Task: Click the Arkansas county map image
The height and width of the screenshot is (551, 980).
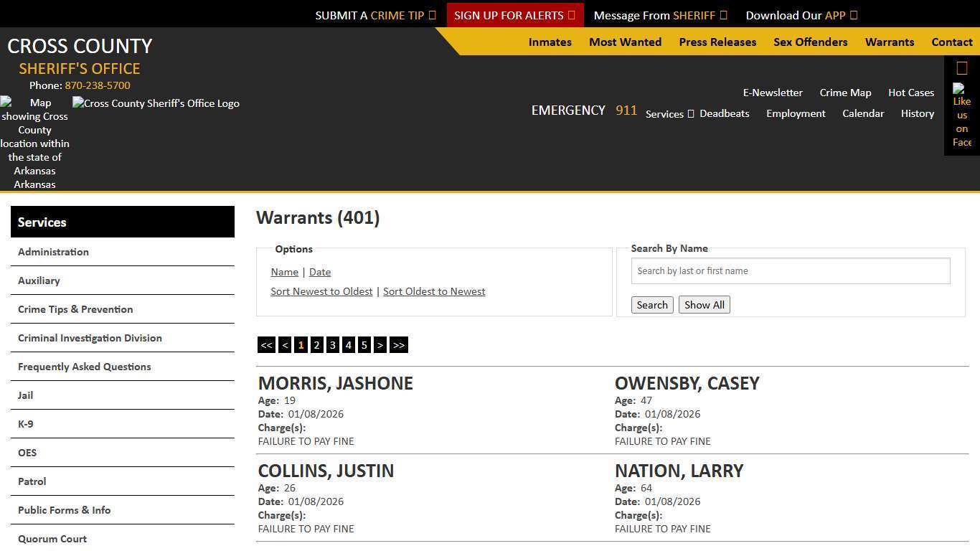Action: 34,143
